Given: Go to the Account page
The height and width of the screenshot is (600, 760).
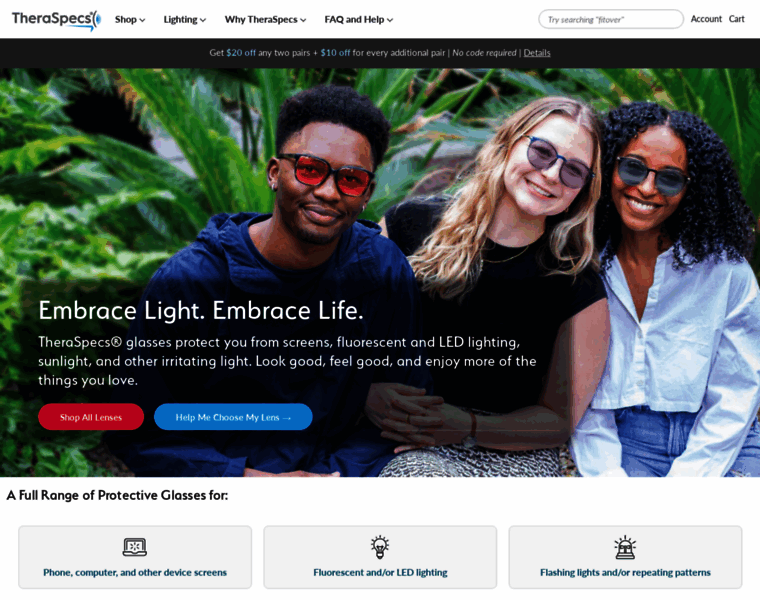Looking at the screenshot, I should [706, 19].
